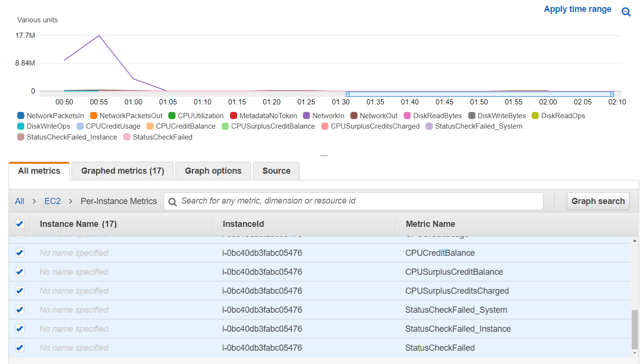Switch to Graphed metrics (17) tab
The height and width of the screenshot is (364, 644).
pyautogui.click(x=122, y=171)
